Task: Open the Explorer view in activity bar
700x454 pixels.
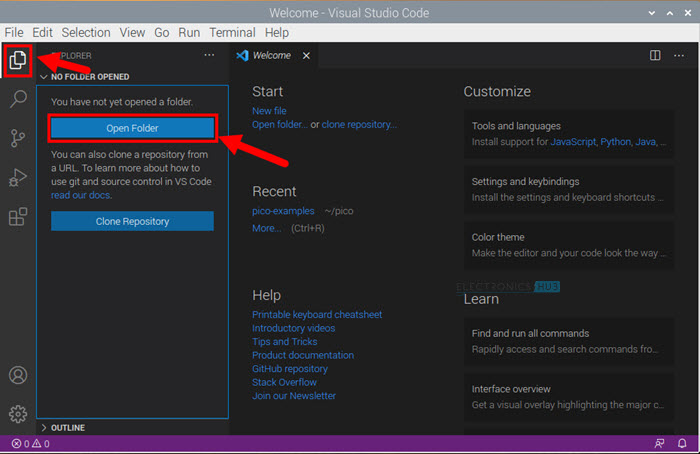Action: click(18, 60)
